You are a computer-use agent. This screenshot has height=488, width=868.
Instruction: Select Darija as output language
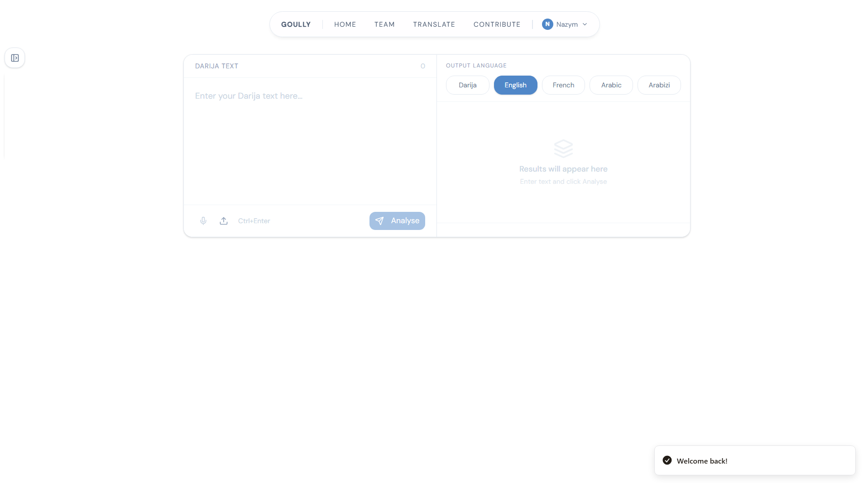[x=467, y=85]
